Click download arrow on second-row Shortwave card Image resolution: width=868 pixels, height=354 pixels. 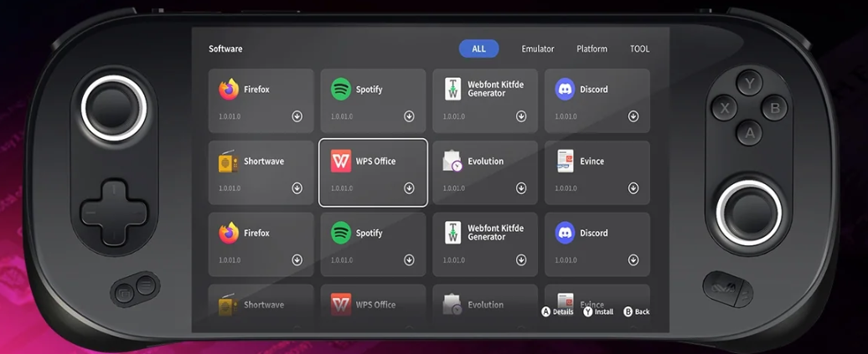(297, 188)
